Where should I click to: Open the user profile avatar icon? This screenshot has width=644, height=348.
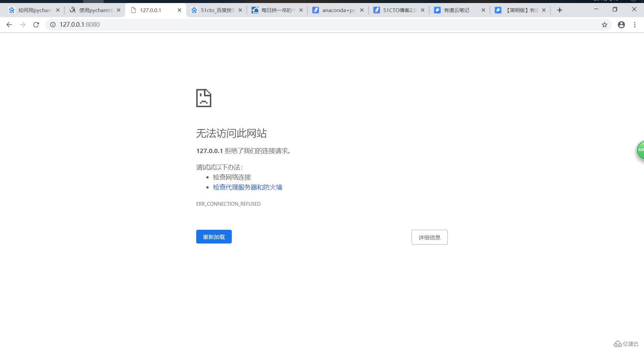click(x=621, y=24)
